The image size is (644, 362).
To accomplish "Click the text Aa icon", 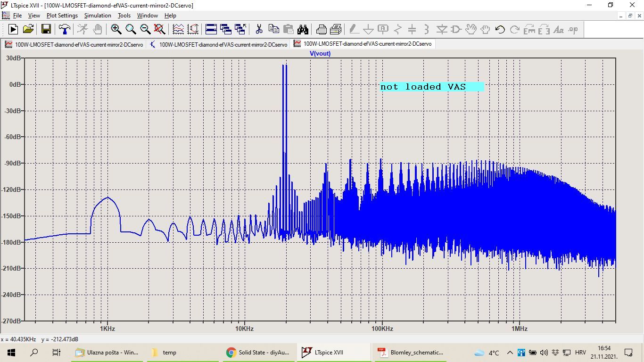I will 559,29.
